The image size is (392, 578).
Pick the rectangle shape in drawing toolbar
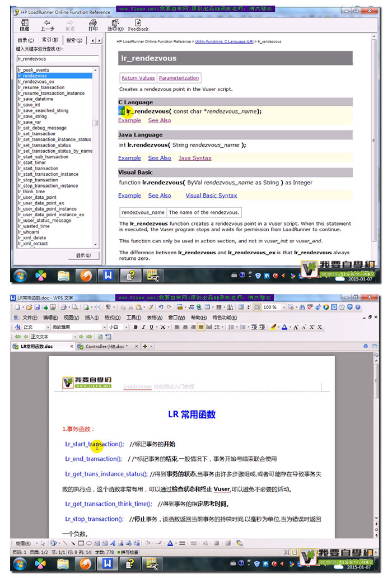(x=81, y=543)
